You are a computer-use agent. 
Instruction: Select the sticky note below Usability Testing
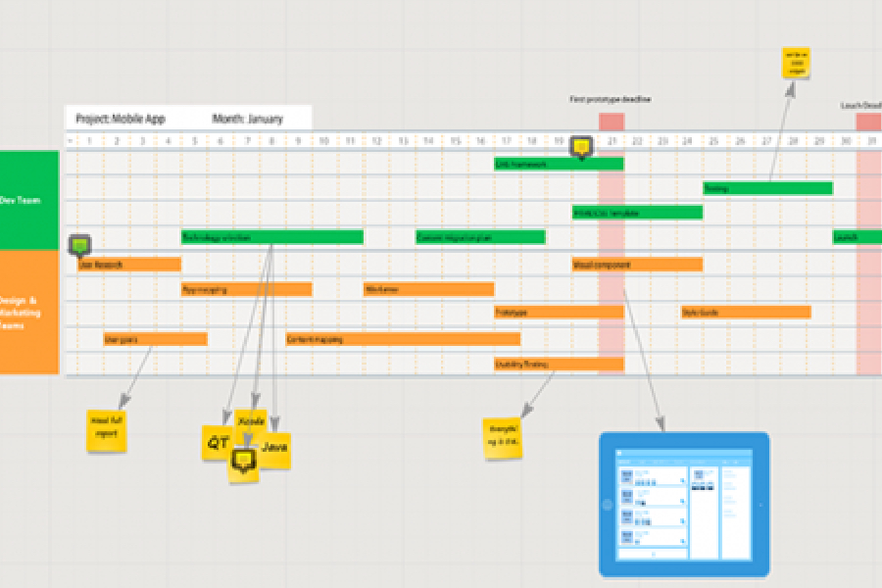pos(503,438)
